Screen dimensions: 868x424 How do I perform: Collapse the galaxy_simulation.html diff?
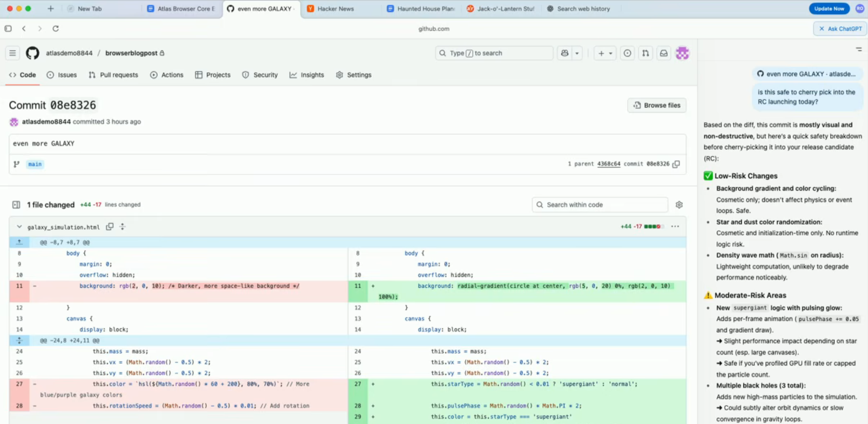(x=19, y=227)
